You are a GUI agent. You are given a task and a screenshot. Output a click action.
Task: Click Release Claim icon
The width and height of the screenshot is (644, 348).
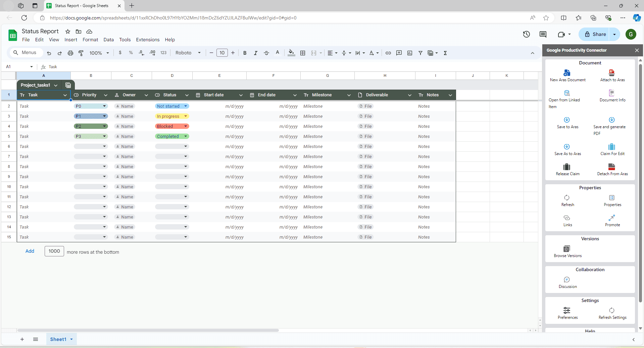point(567,167)
